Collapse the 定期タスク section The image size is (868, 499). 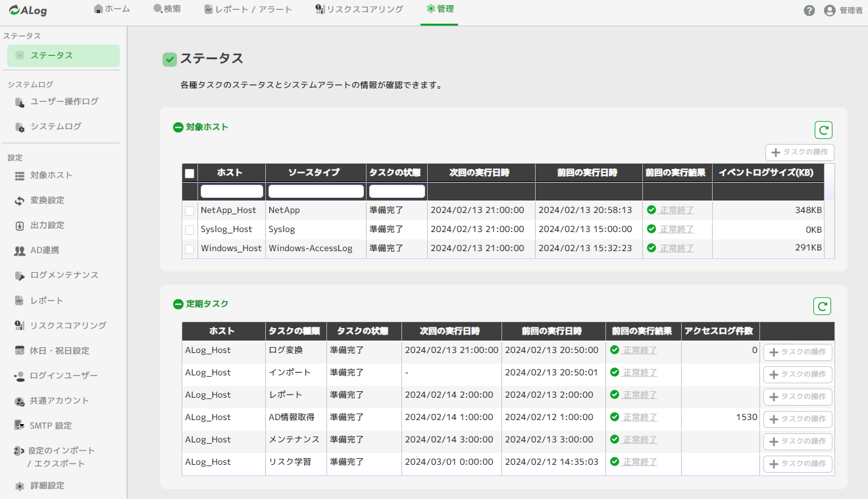[178, 304]
